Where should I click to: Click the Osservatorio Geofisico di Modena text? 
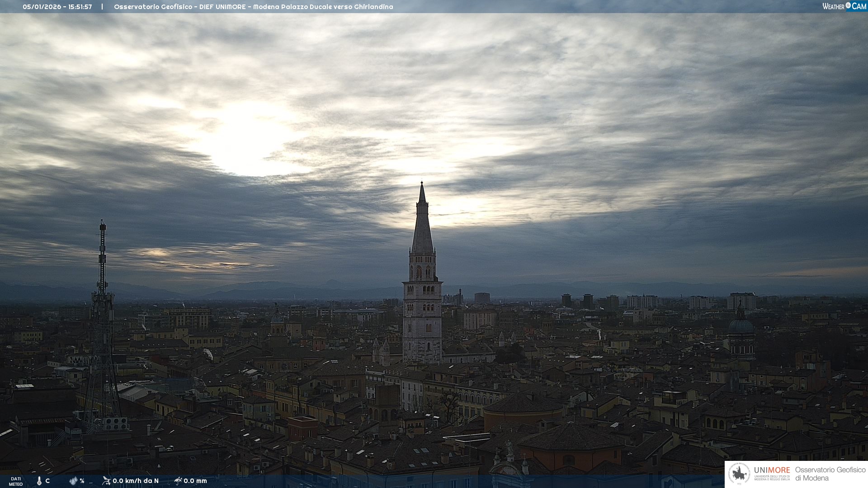click(830, 474)
